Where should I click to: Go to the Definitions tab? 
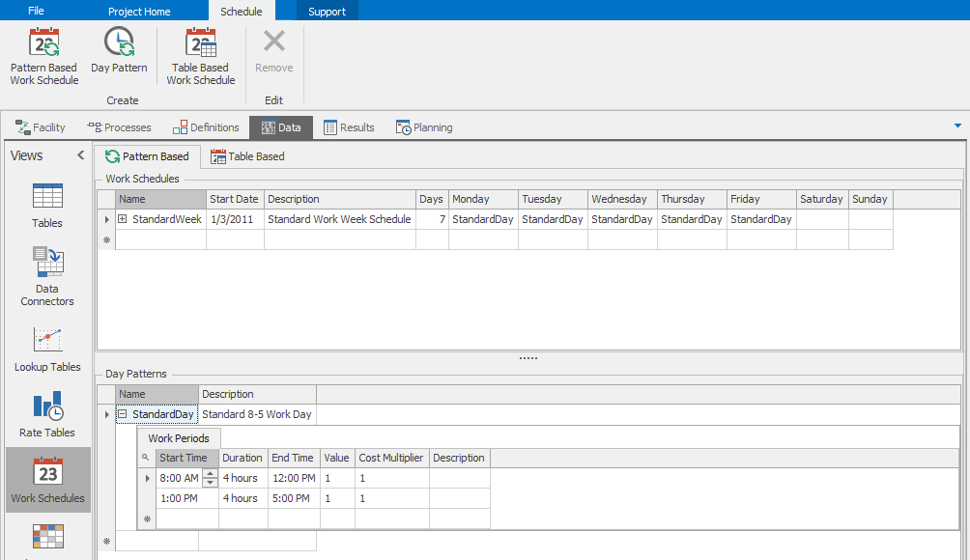coord(206,127)
